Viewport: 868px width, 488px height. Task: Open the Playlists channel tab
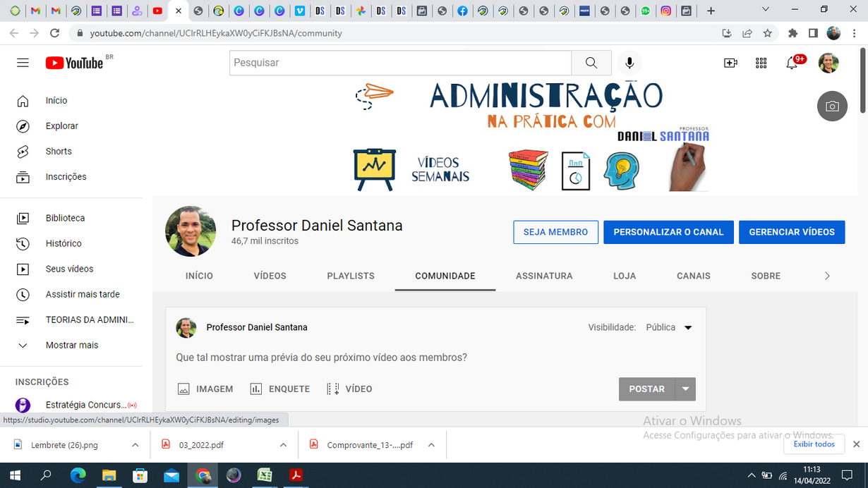351,276
